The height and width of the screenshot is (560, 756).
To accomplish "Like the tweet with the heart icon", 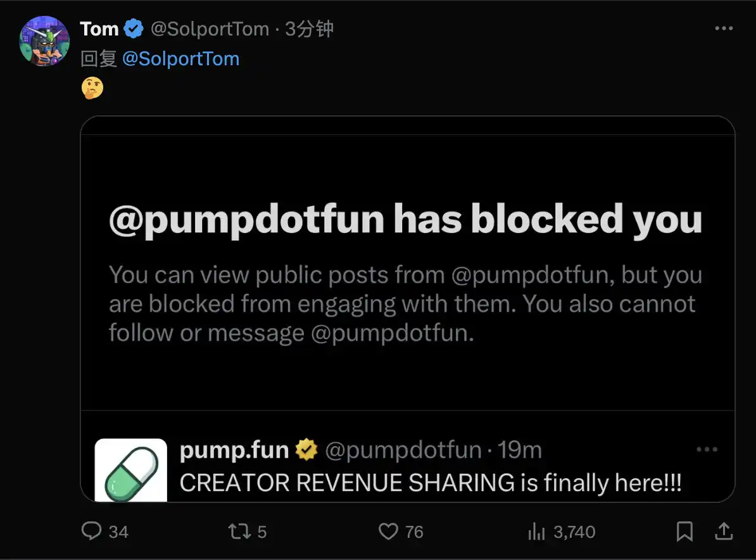I will (388, 531).
